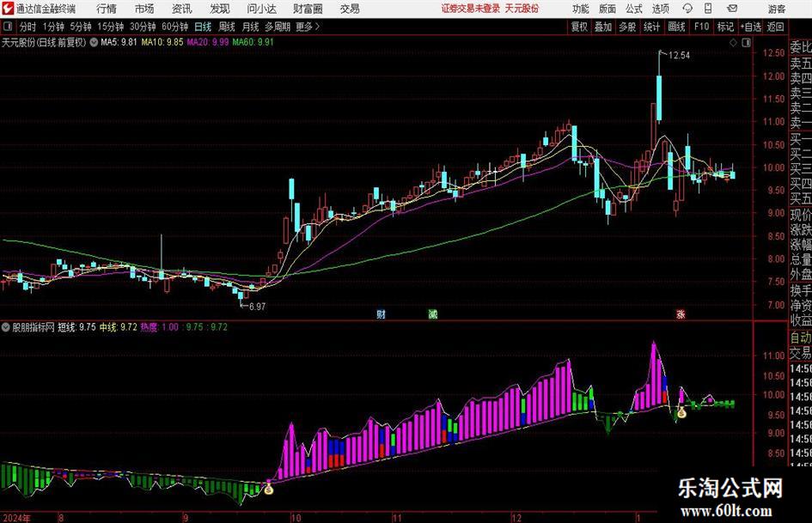
Task: Click the diamond icon at the chart's top right
Action: click(x=733, y=43)
